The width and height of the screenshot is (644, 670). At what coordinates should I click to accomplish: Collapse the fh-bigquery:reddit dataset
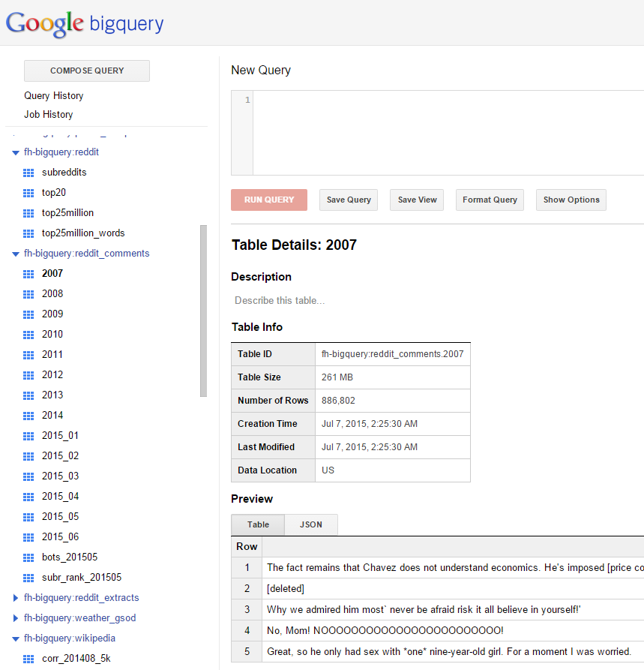16,152
